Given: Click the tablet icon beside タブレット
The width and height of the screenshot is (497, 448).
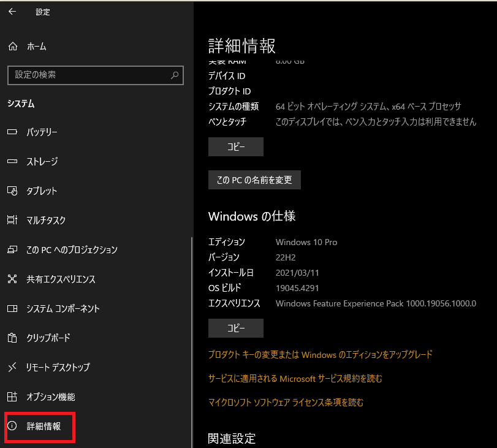Looking at the screenshot, I should tap(12, 191).
